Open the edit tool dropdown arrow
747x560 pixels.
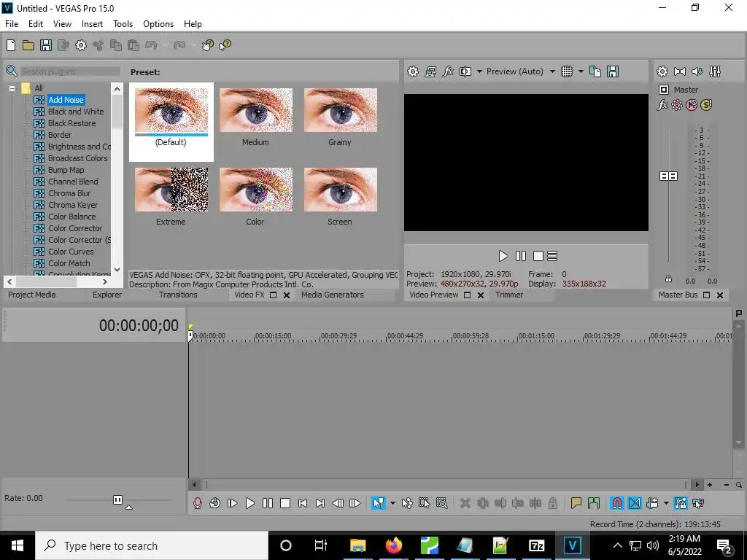392,503
